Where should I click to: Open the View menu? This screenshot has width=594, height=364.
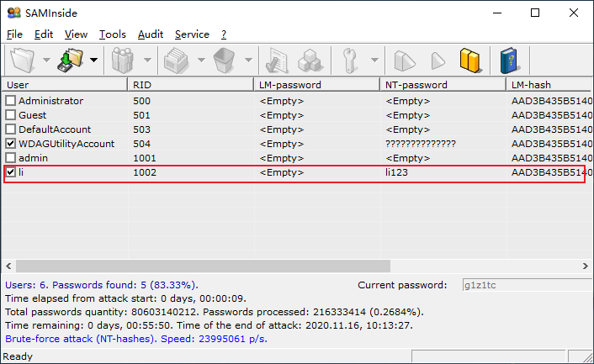pos(76,34)
